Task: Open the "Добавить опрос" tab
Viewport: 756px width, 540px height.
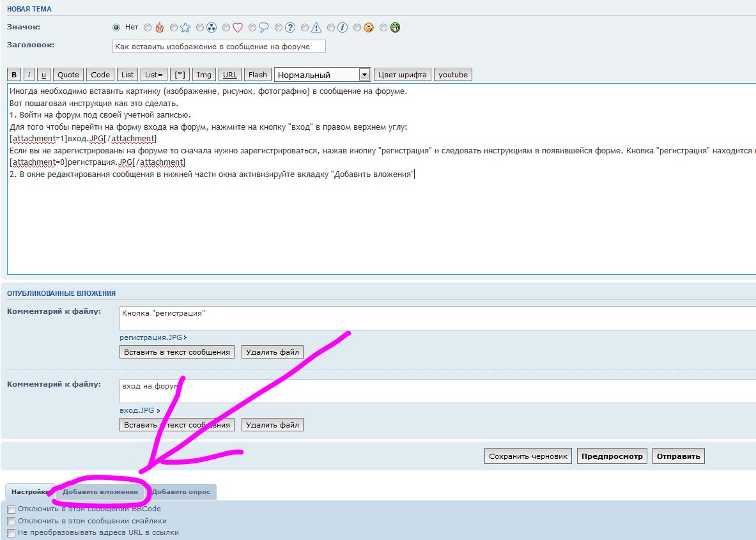Action: (x=181, y=492)
